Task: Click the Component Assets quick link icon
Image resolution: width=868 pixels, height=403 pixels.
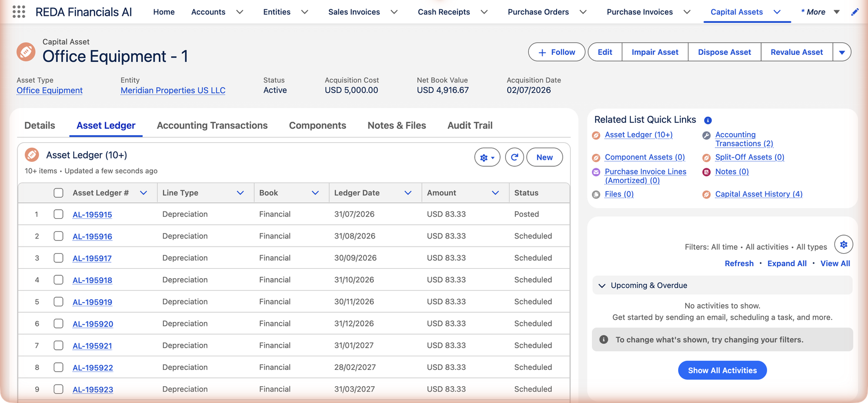Action: coord(596,158)
